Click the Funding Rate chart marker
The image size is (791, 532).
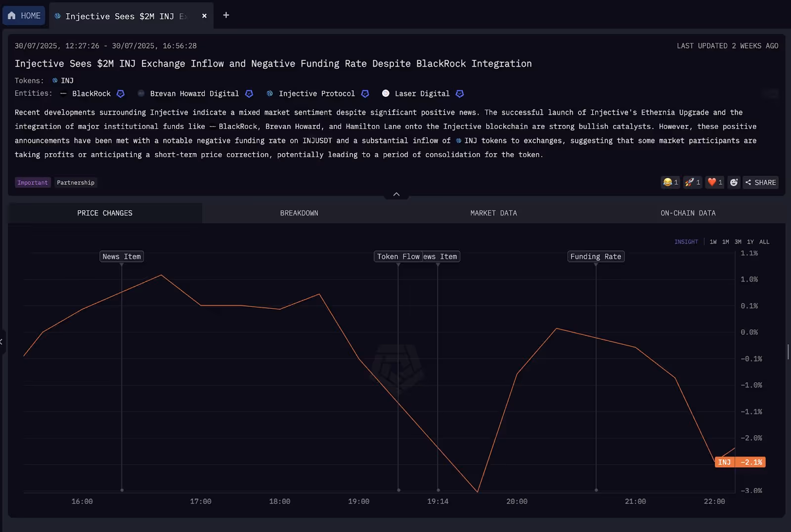[x=596, y=256]
